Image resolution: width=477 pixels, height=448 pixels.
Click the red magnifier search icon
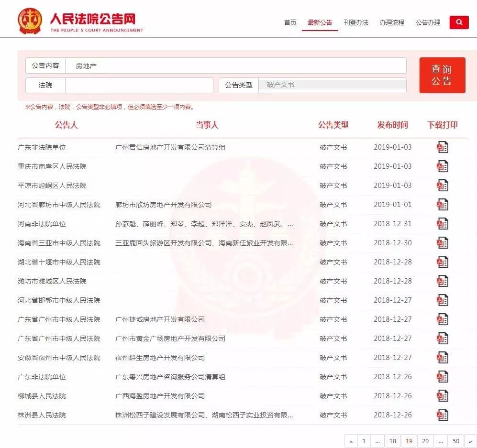(458, 22)
